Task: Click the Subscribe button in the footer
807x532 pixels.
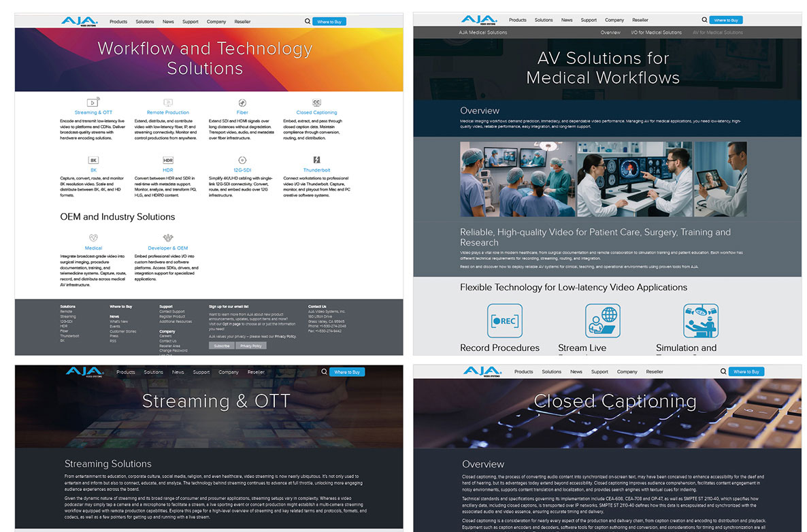Action: tap(221, 346)
